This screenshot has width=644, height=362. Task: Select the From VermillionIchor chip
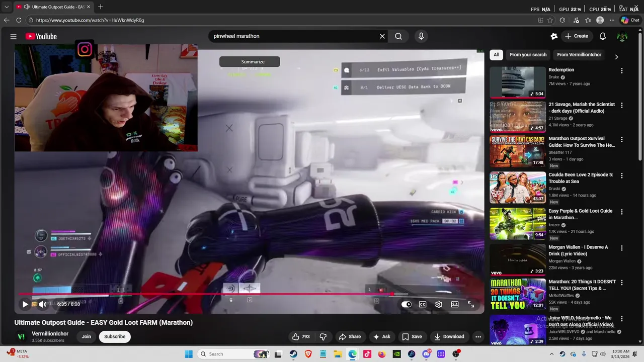(579, 55)
